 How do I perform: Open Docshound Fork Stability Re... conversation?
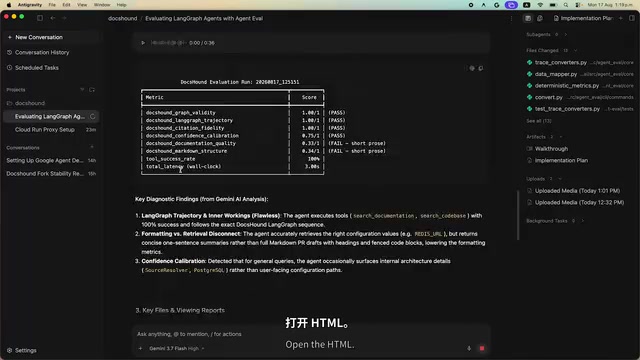tap(51, 173)
